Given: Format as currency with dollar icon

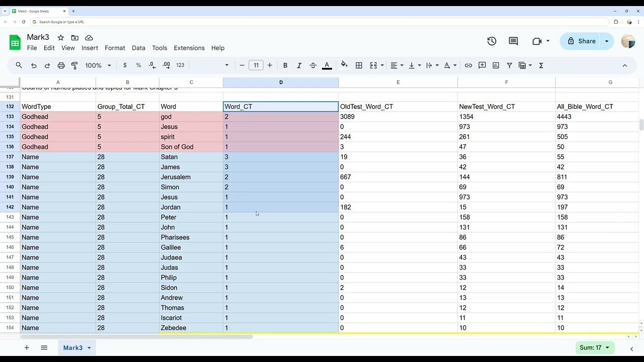Looking at the screenshot, I should 125,65.
